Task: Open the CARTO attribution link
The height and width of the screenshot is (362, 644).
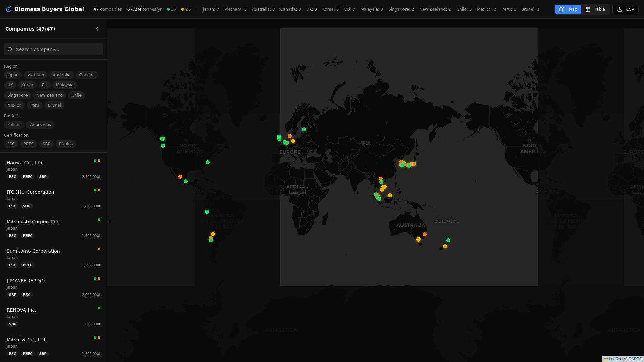Action: coord(635,359)
